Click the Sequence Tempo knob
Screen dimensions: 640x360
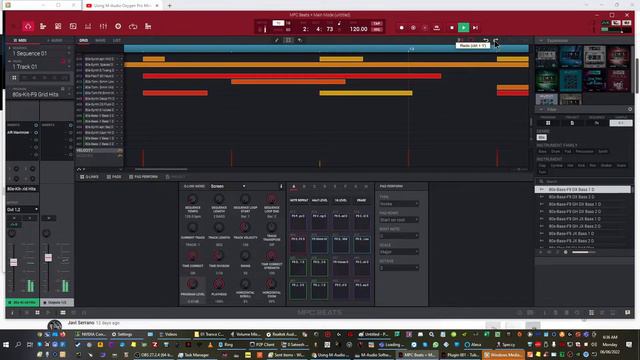(x=192, y=199)
